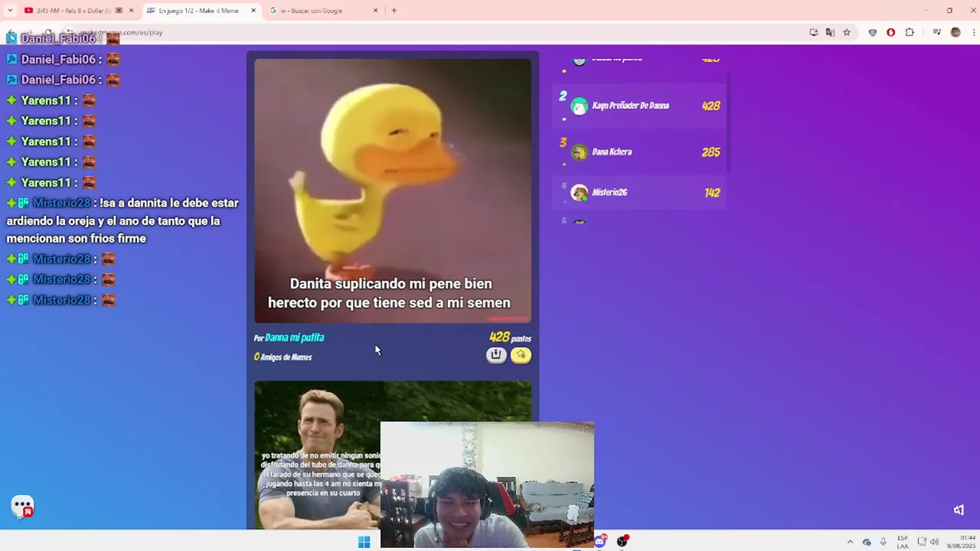Open the browser profile avatar
The image size is (980, 551).
pyautogui.click(x=955, y=32)
